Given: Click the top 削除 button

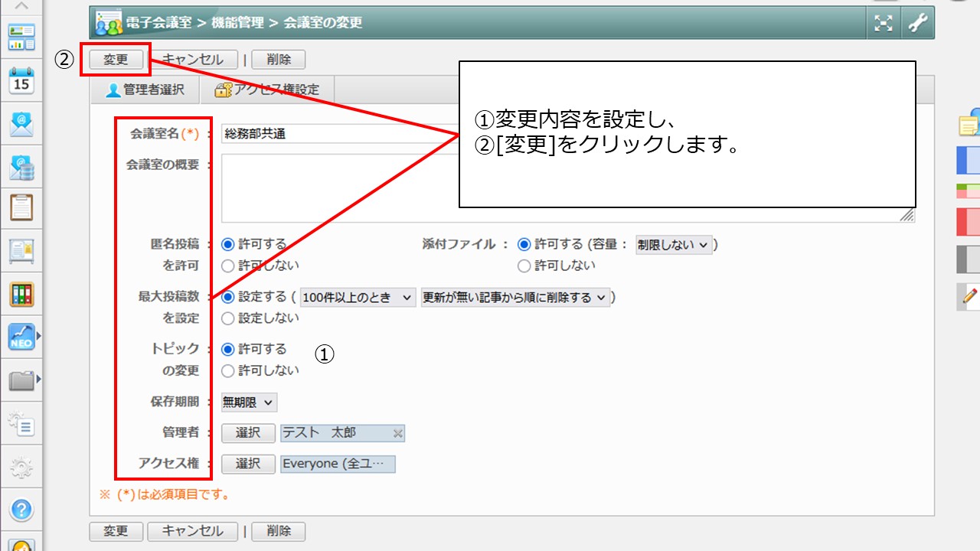Looking at the screenshot, I should click(279, 60).
